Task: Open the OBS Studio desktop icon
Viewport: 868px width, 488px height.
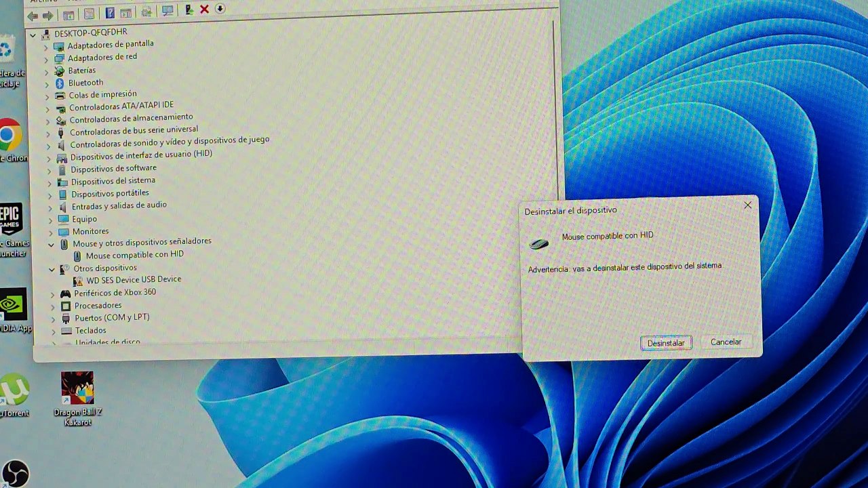Action: 14,474
